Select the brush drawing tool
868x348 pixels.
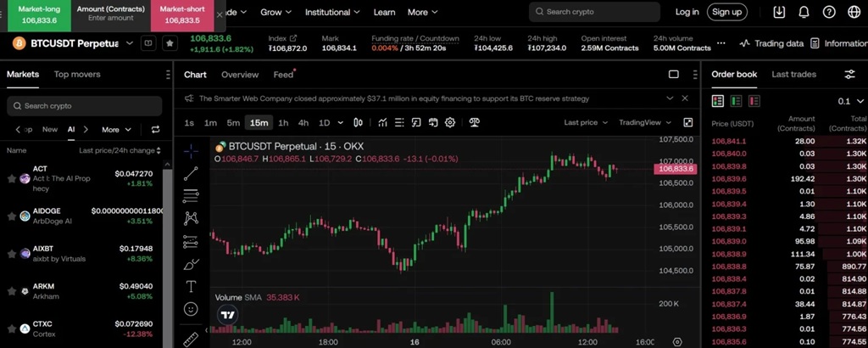[191, 264]
